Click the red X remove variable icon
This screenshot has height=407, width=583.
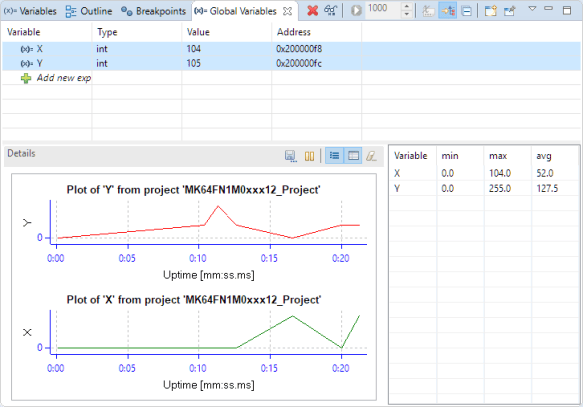(x=313, y=11)
